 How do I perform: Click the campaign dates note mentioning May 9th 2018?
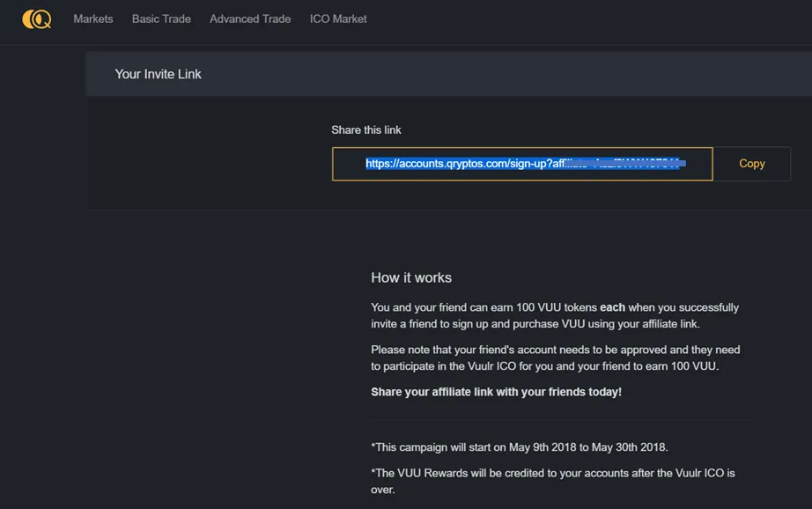520,447
